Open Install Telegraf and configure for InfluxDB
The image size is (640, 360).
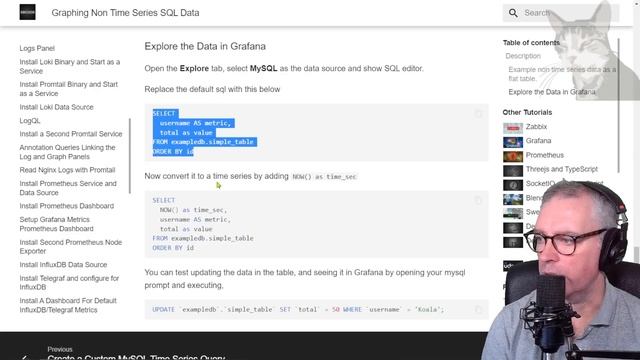[x=69, y=282]
